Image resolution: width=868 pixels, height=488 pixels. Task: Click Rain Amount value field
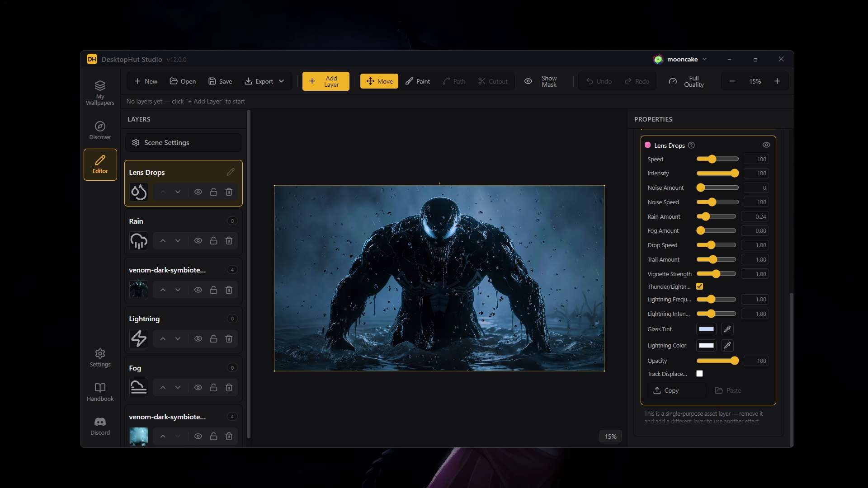(x=756, y=216)
